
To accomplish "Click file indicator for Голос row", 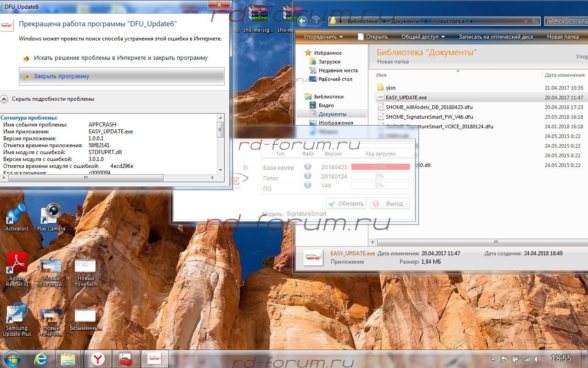I will click(x=307, y=176).
